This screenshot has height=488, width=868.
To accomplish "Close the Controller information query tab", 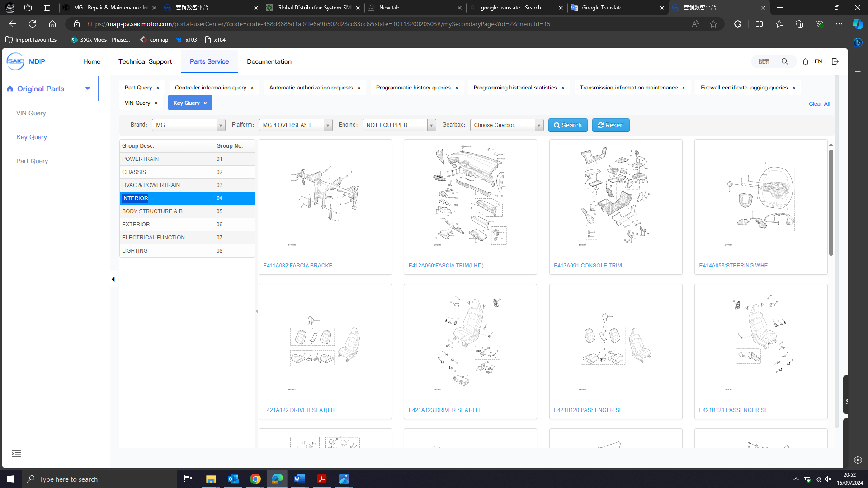I will 252,88.
